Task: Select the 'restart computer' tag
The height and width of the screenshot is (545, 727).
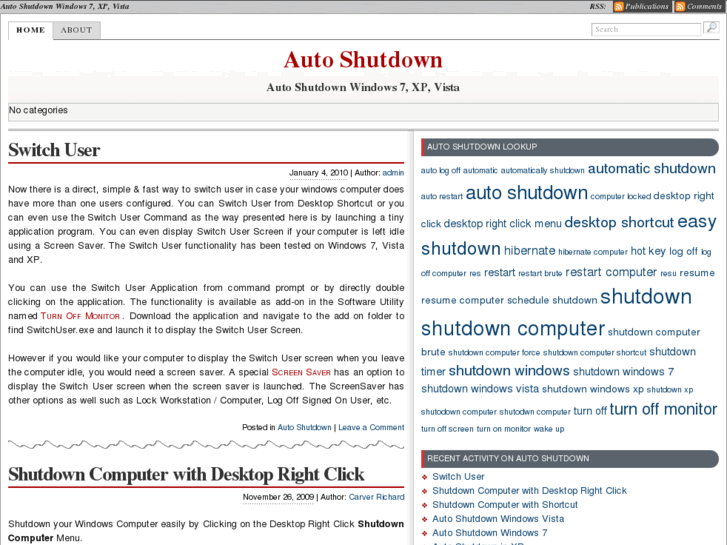Action: click(x=611, y=272)
